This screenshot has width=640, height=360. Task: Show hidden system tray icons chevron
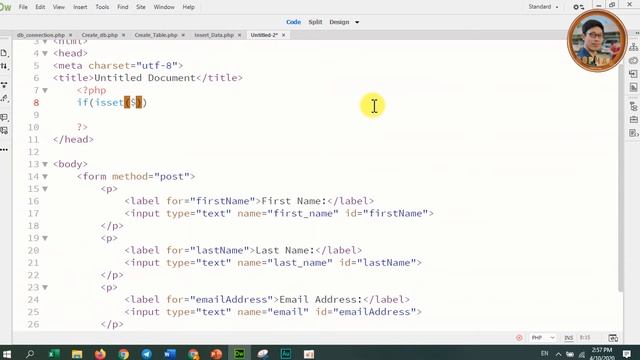(558, 354)
